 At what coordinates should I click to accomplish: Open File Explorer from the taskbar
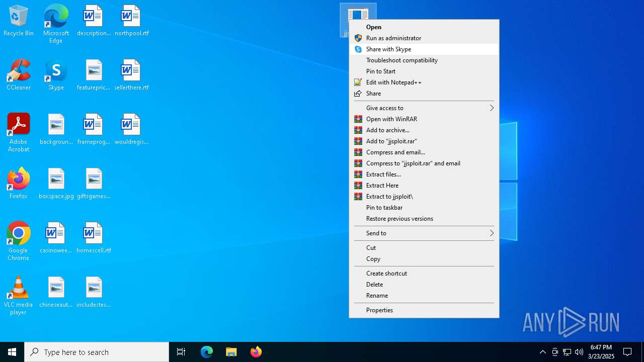[x=231, y=352]
